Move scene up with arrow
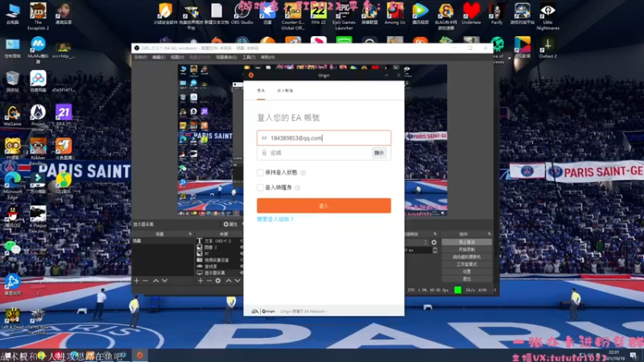The width and height of the screenshot is (644, 362). coord(155,281)
